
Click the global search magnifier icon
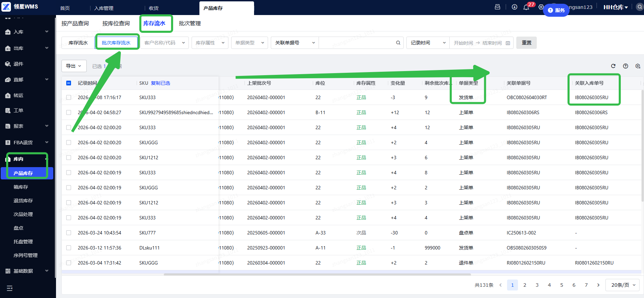click(x=640, y=7)
